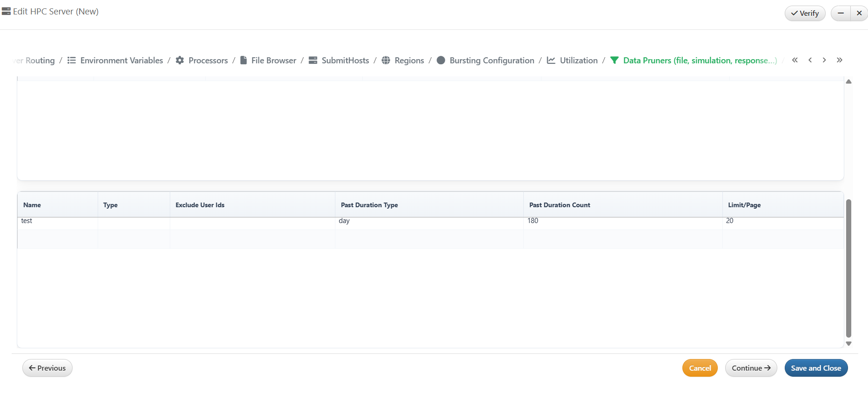Click the Bursting Configuration circle icon
This screenshot has height=393, width=868.
pyautogui.click(x=441, y=61)
